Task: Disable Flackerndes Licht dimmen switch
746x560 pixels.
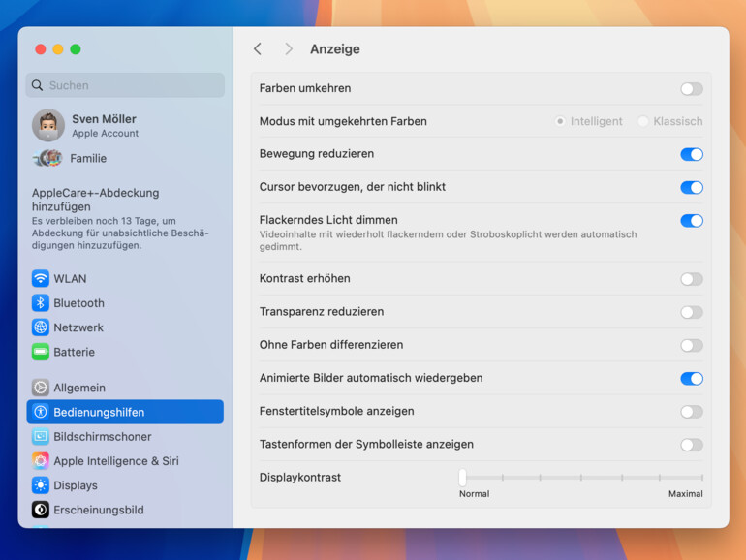Action: click(x=692, y=221)
